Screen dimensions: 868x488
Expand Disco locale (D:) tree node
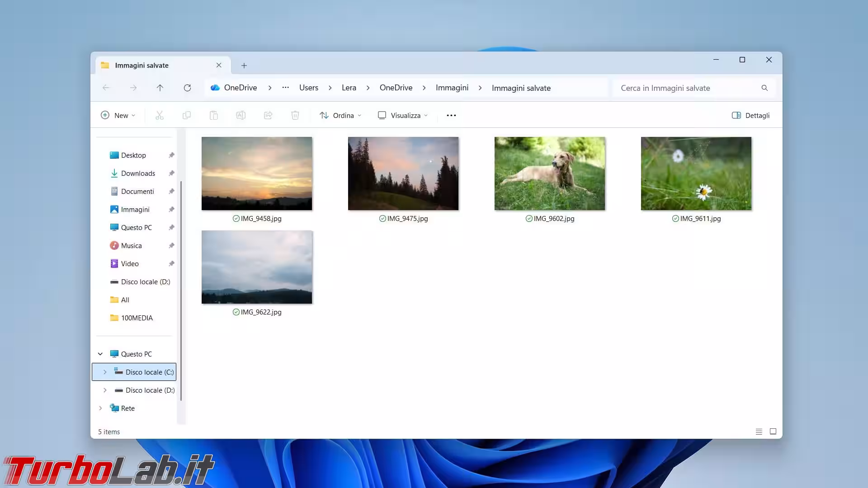[105, 390]
